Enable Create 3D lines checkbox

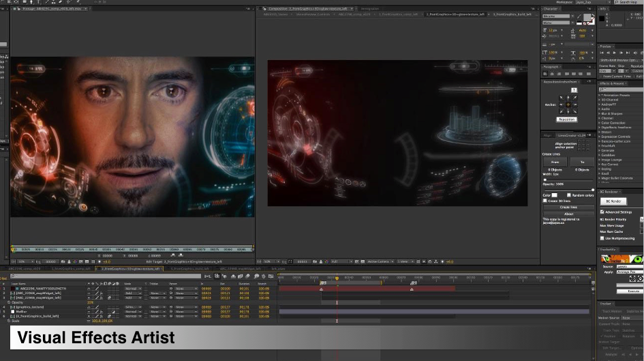(x=545, y=201)
